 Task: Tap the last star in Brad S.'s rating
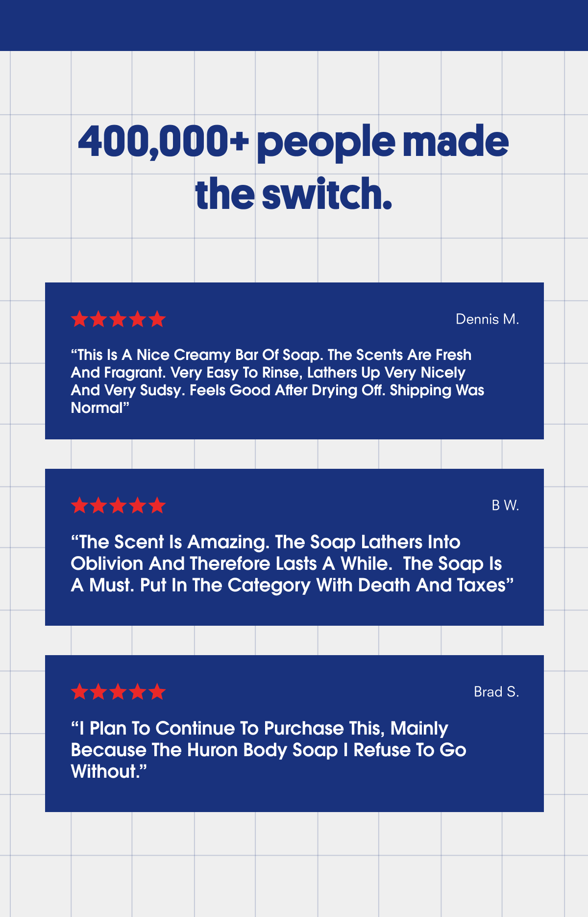coord(157,692)
